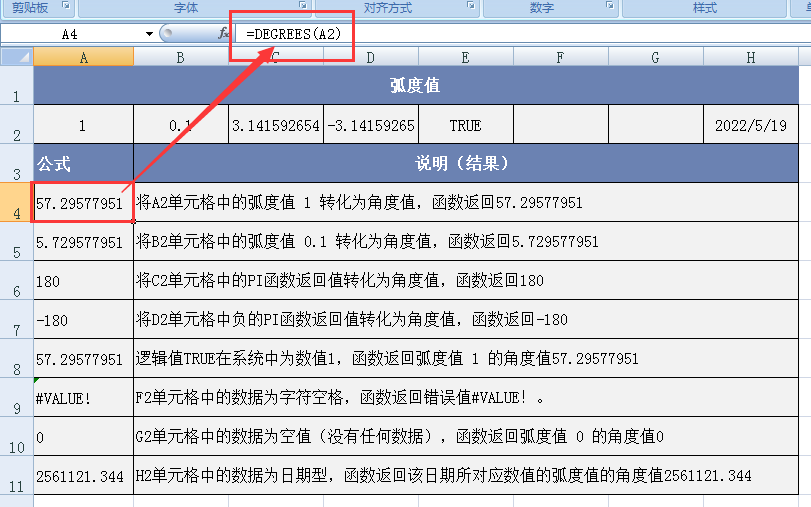The image size is (811, 507).
Task: Select the 公式 header cell
Action: pyautogui.click(x=83, y=163)
